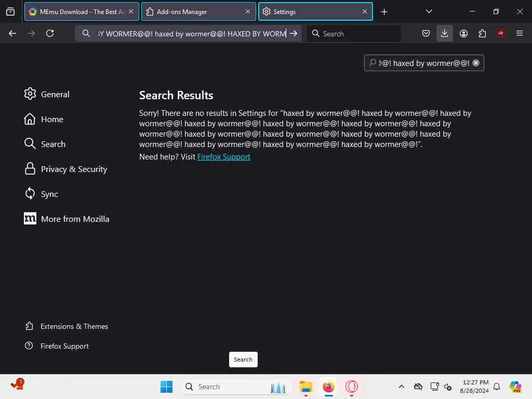This screenshot has width=532, height=399.
Task: Select the Settings tab
Action: pos(315,11)
